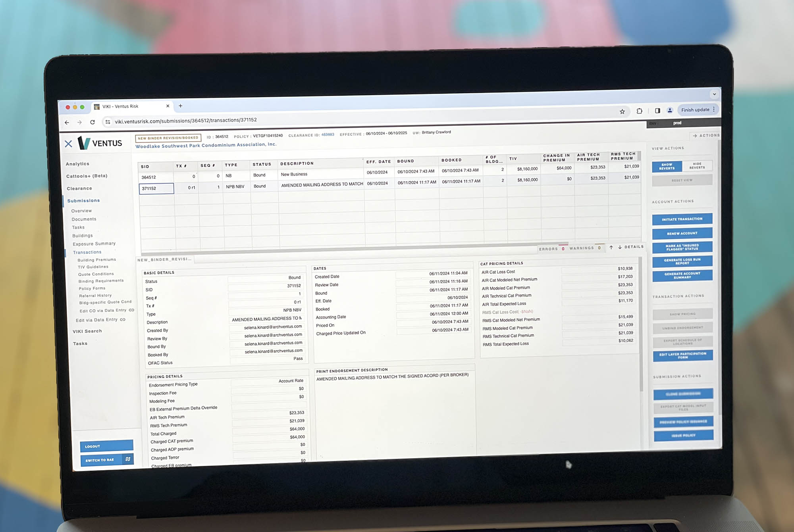The image size is (794, 532).
Task: Click the Warnings counter
Action: click(x=586, y=248)
